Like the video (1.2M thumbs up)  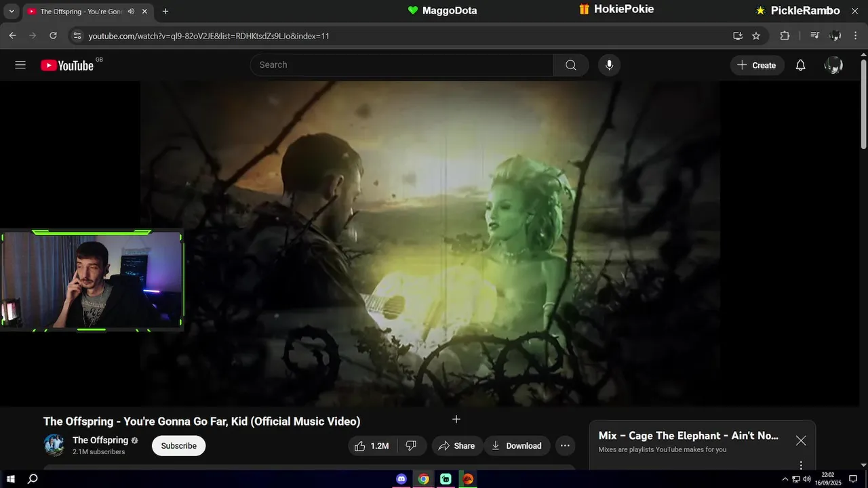[x=371, y=445]
